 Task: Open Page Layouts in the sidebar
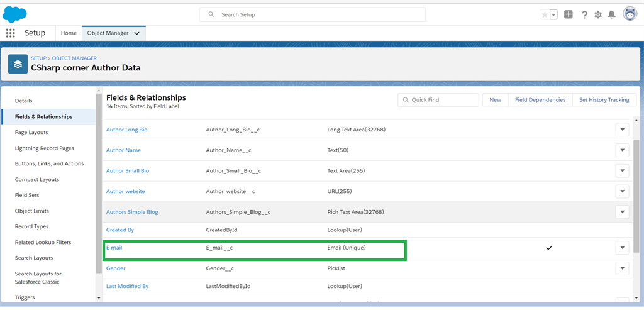(x=31, y=132)
